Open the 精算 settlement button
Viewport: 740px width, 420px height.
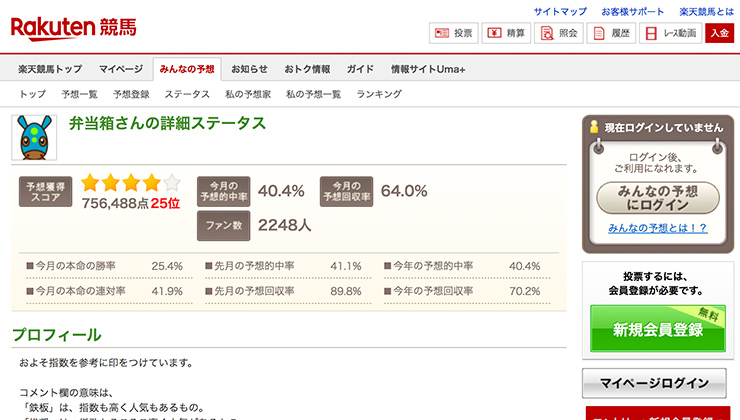(506, 33)
